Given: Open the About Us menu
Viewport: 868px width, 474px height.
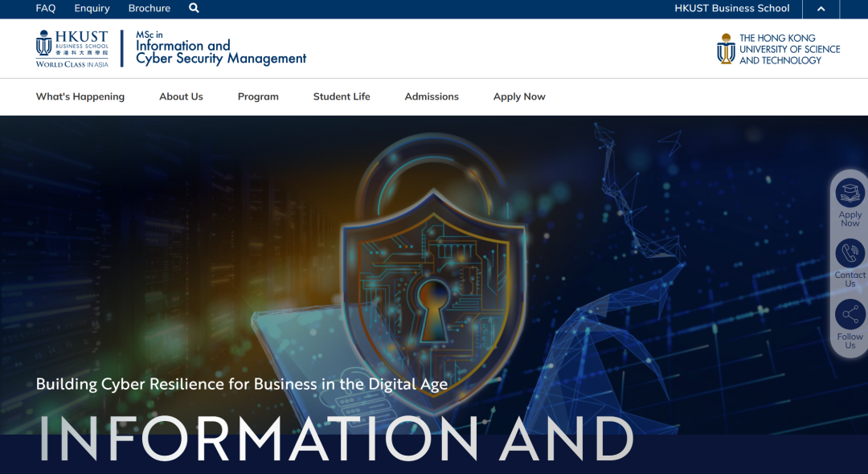Looking at the screenshot, I should click(181, 96).
